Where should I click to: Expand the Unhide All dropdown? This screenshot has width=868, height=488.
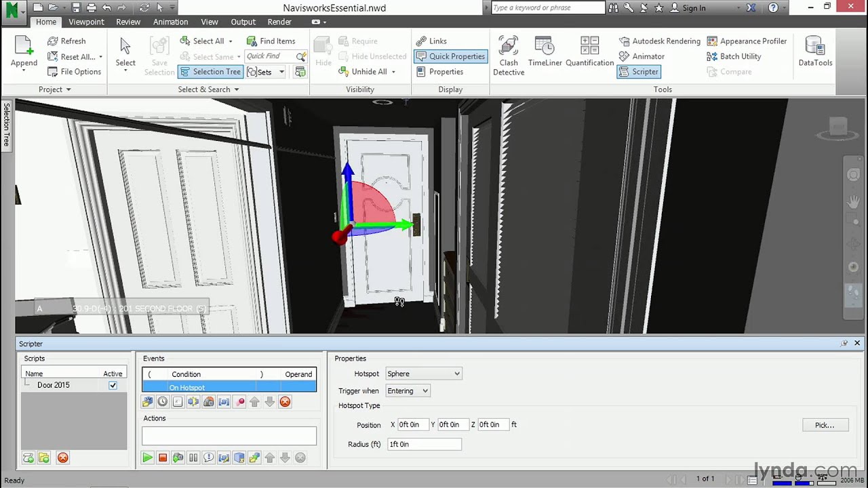393,72
